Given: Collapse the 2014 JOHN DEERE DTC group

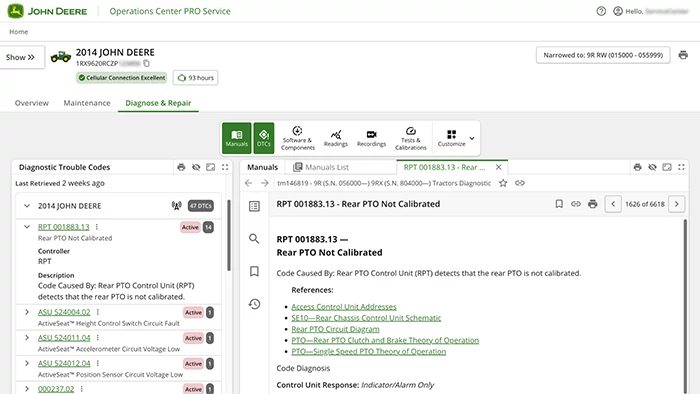Looking at the screenshot, I should [x=27, y=206].
